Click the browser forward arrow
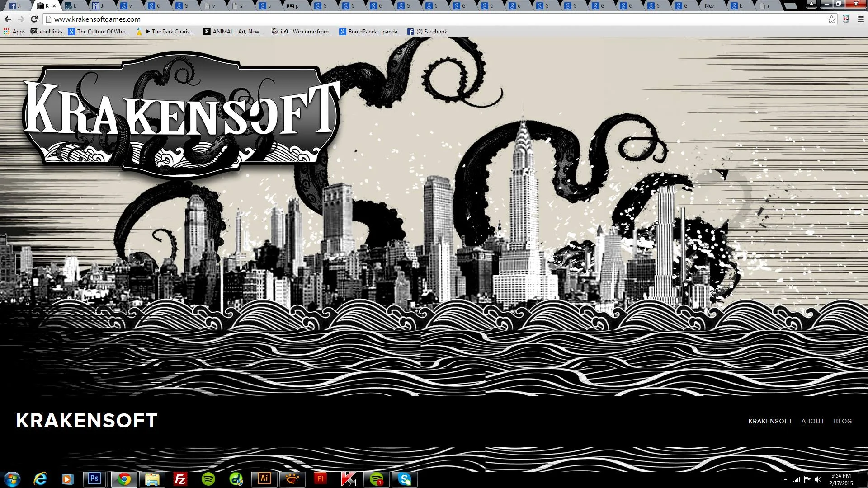The height and width of the screenshot is (488, 868). [21, 19]
